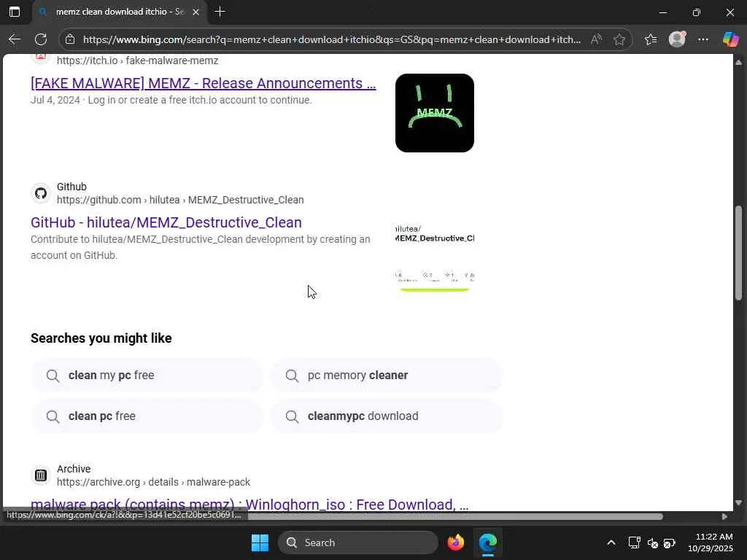Open the Favorites list
747x560 pixels.
pos(651,39)
